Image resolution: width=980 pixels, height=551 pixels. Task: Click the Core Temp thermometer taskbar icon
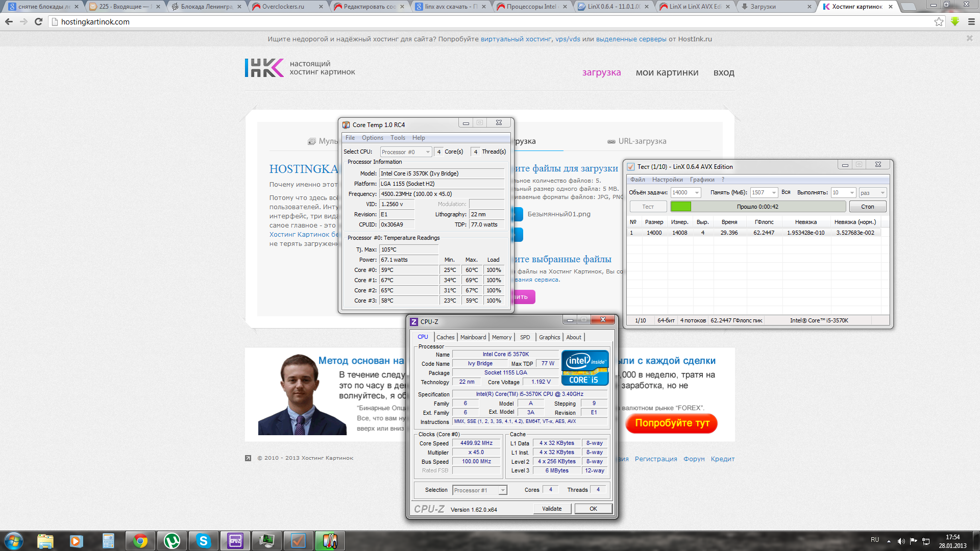[x=330, y=541]
